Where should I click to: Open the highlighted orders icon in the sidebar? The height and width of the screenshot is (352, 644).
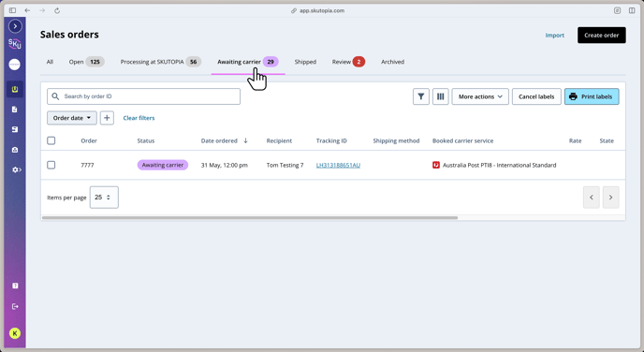(15, 89)
